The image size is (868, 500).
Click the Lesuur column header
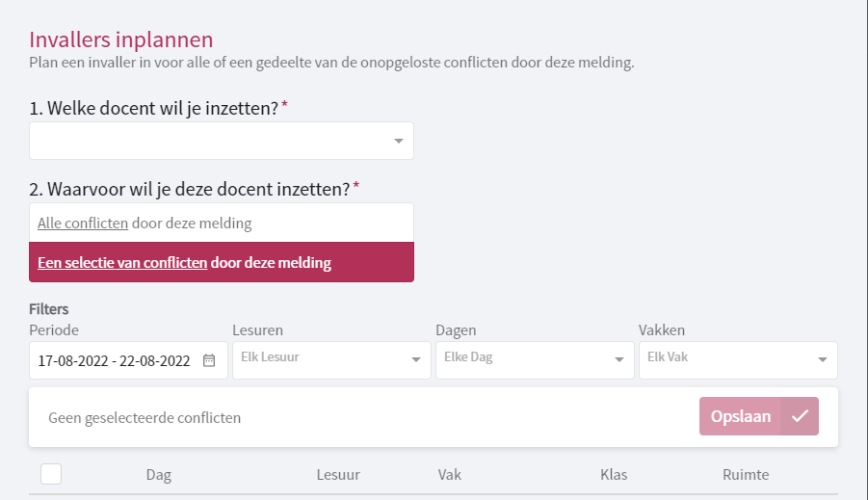[x=338, y=475]
